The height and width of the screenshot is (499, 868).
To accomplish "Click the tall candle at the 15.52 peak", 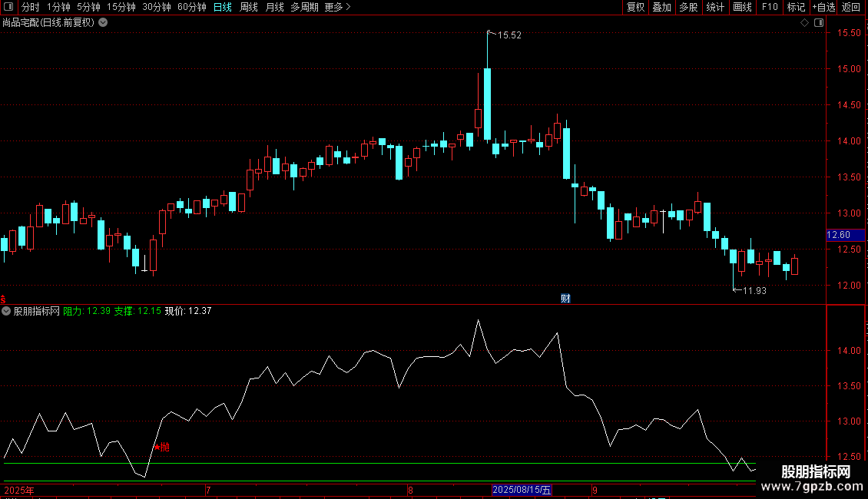I will (x=487, y=104).
